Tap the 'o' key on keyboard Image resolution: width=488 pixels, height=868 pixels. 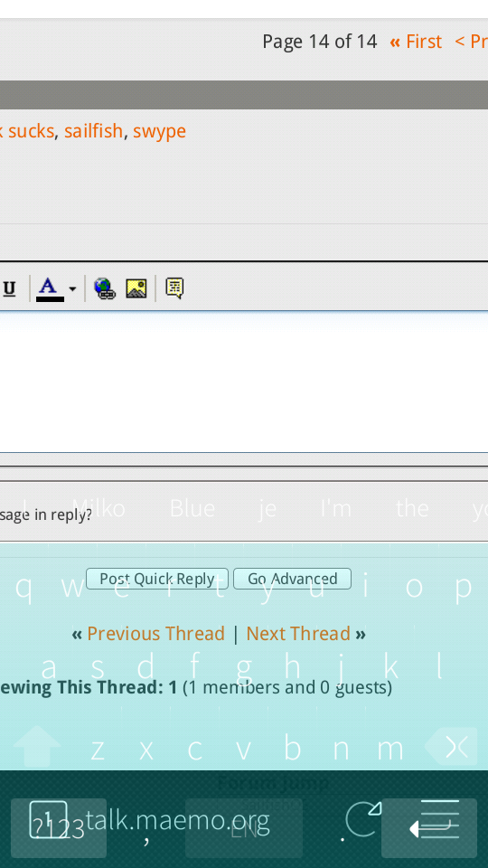pyautogui.click(x=414, y=587)
